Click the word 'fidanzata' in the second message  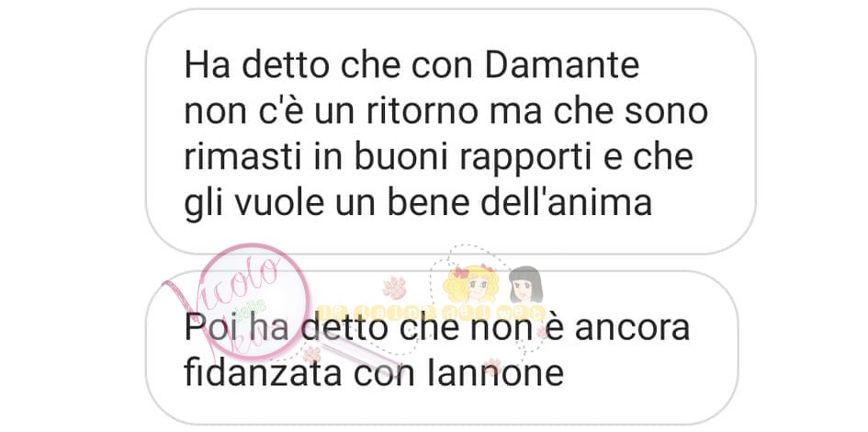[263, 373]
